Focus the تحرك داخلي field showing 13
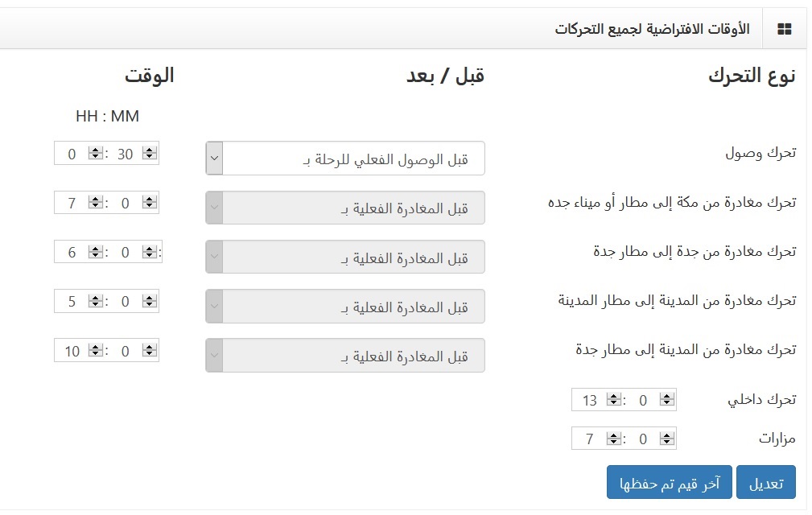This screenshot has height=515, width=812. pos(588,400)
